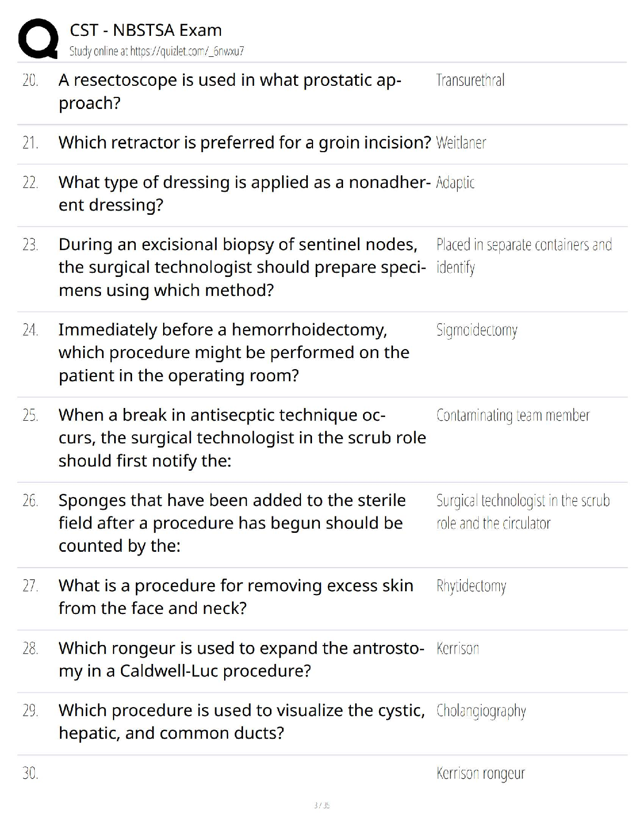Click question 22 about nonadherent dressing
The width and height of the screenshot is (644, 834).
(x=244, y=193)
